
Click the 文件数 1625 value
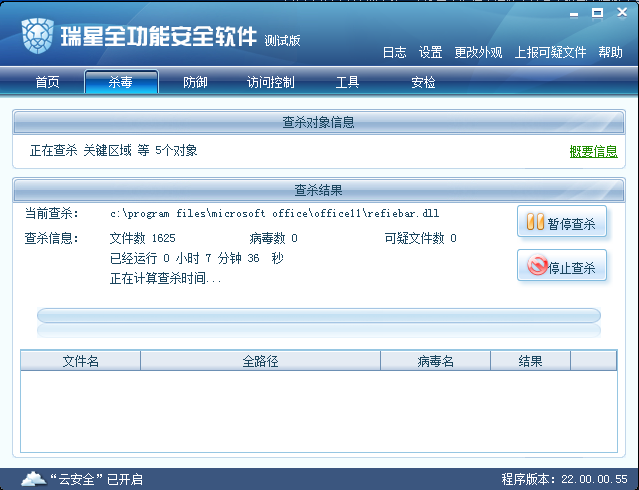143,238
